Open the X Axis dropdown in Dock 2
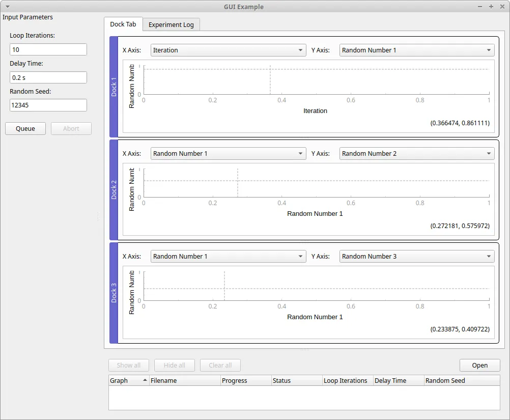Viewport: 510px width, 420px height. (228, 153)
